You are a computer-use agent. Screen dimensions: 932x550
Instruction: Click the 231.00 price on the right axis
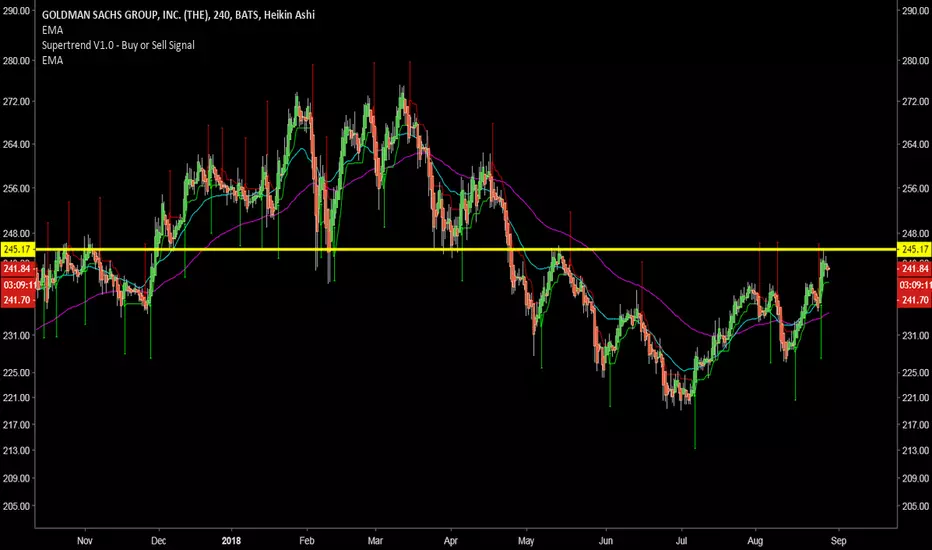(x=915, y=335)
